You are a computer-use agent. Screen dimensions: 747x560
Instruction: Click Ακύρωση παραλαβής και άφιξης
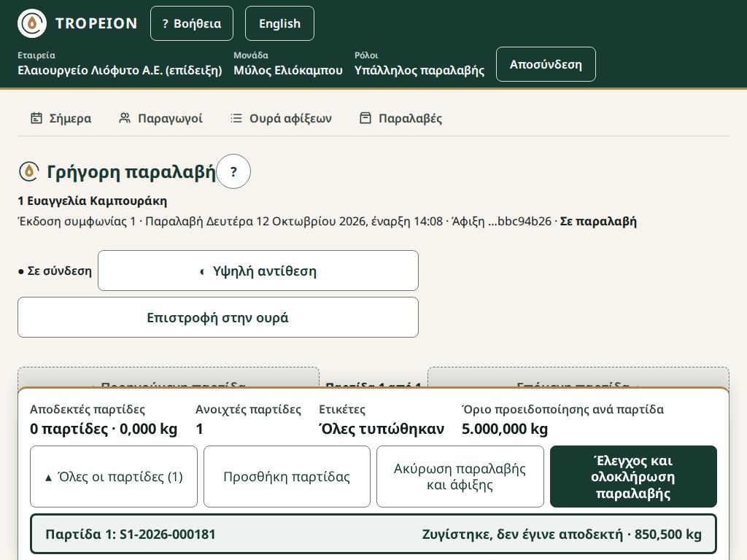[x=460, y=477]
